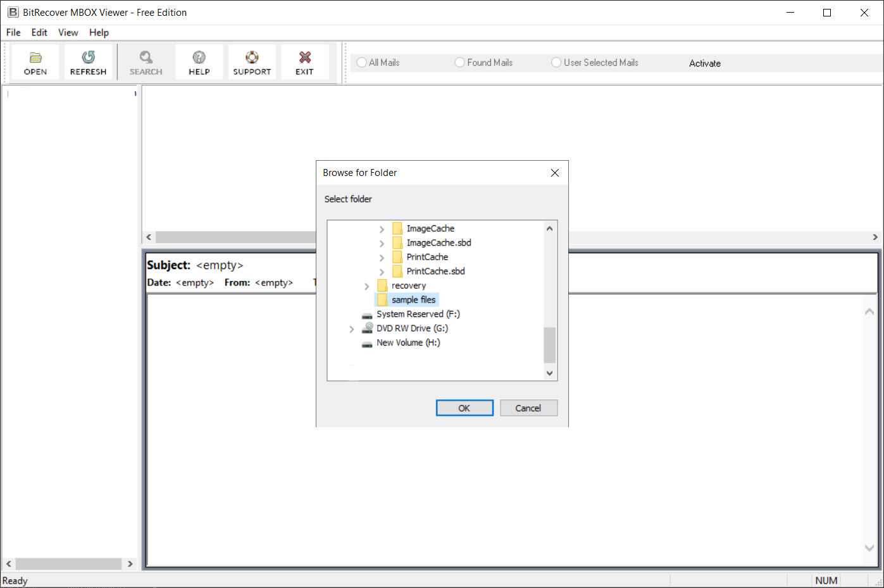Expand the PrintCache.sbd folder node
The width and height of the screenshot is (884, 588).
click(382, 272)
